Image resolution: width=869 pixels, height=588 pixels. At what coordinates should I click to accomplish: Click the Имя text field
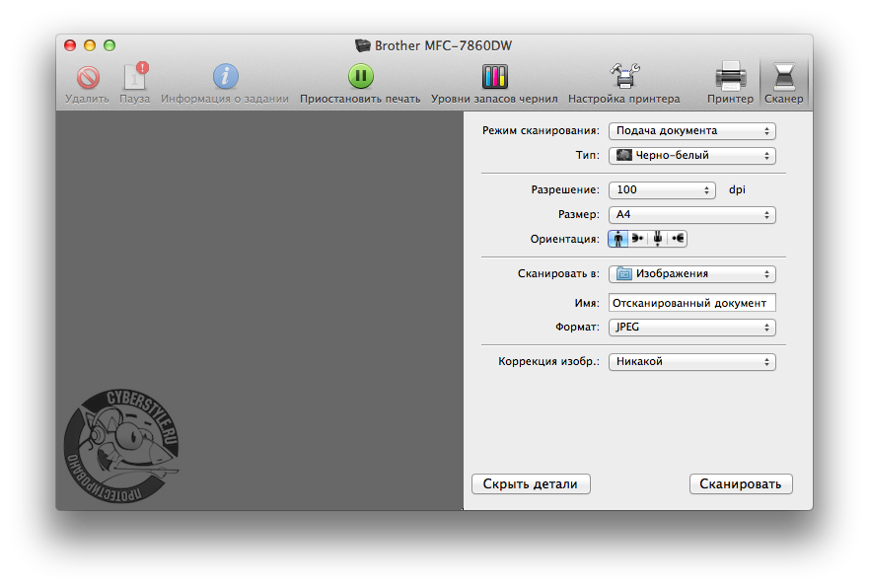click(692, 303)
